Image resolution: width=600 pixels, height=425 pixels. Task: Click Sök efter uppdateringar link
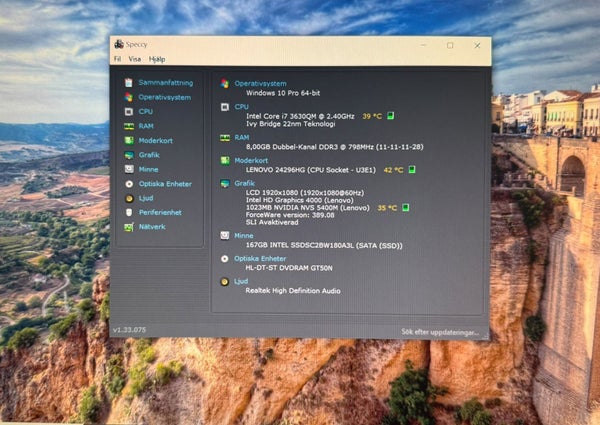point(440,332)
